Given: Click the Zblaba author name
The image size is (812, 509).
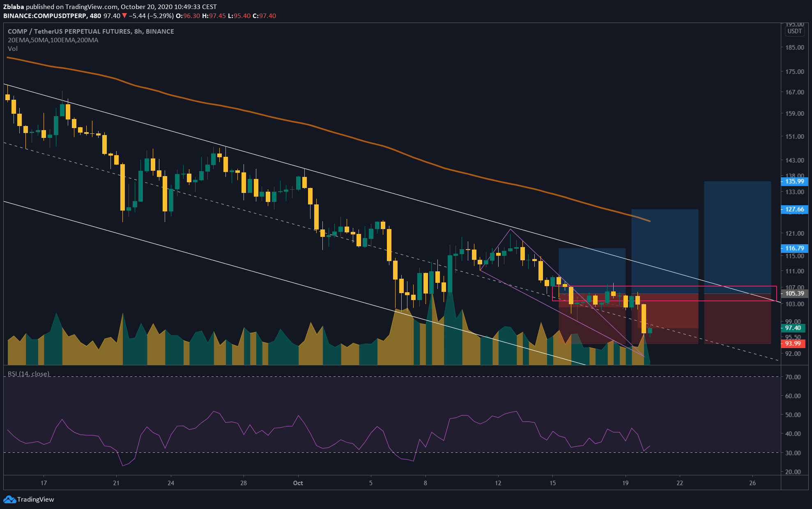Looking at the screenshot, I should coord(14,7).
